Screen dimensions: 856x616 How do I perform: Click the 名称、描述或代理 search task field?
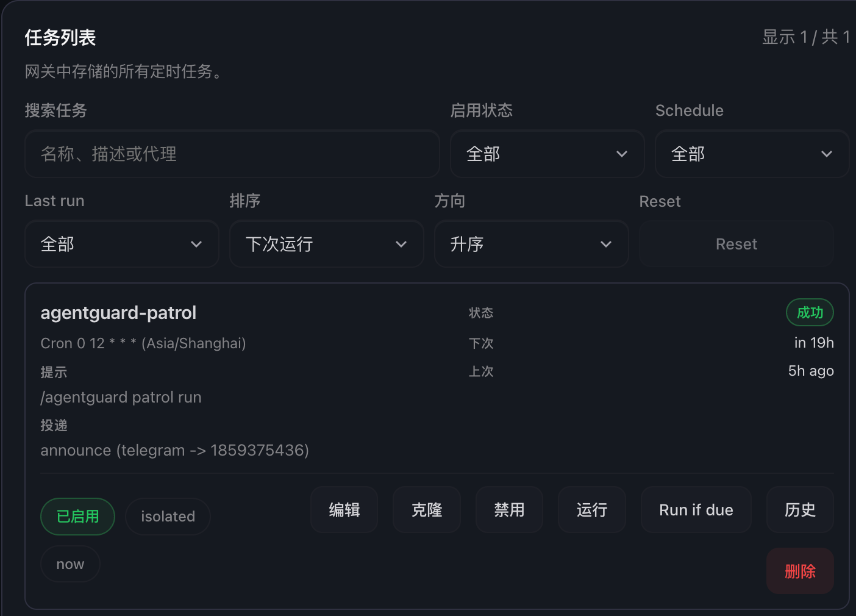pos(232,154)
